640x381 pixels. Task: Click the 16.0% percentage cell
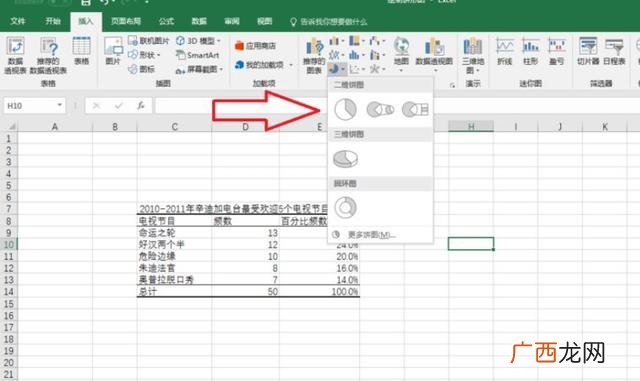pos(319,268)
